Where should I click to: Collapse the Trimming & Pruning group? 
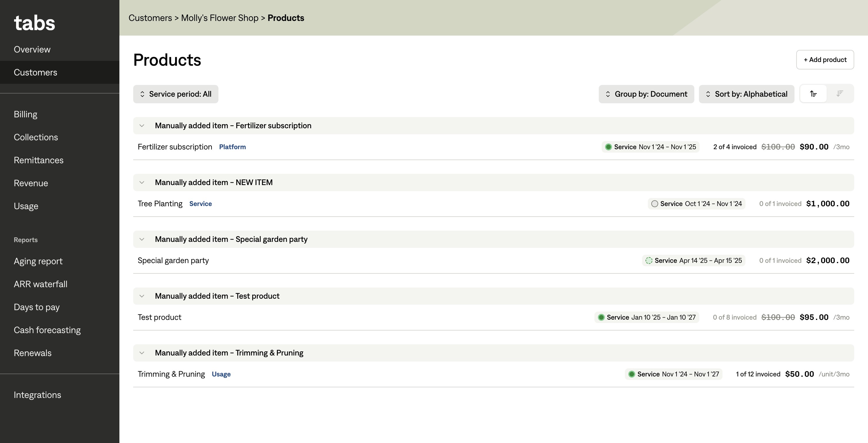tap(142, 353)
